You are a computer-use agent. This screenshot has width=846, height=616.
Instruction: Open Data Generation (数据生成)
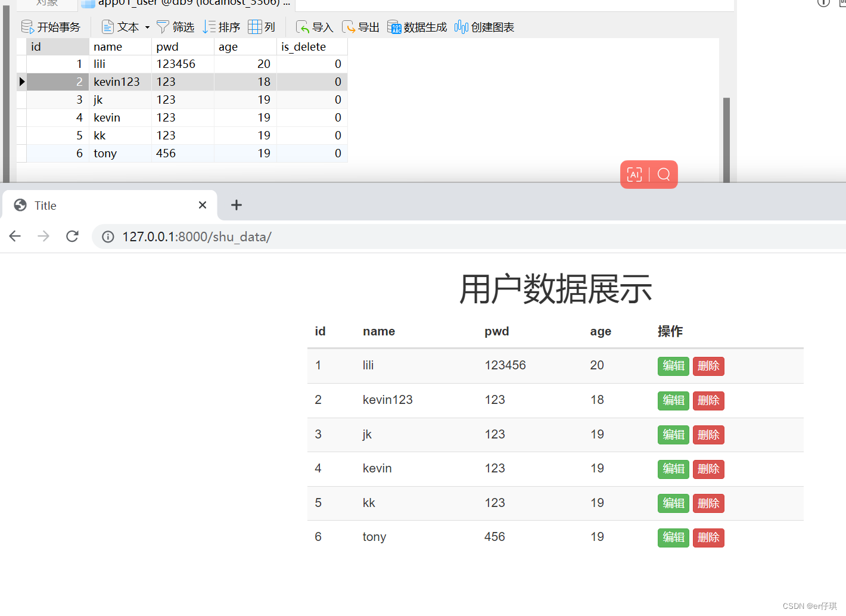click(x=417, y=27)
